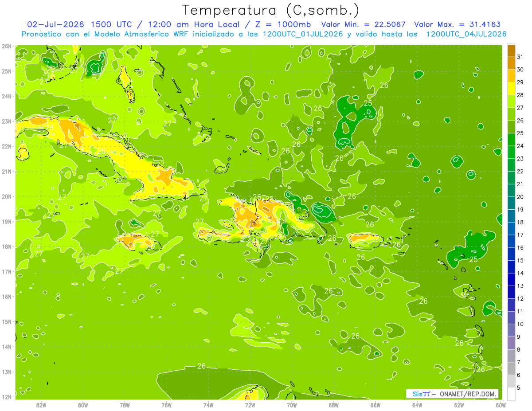This screenshot has width=532, height=411.
Task: Click the "21N" latitude axis label
Action: 7,172
